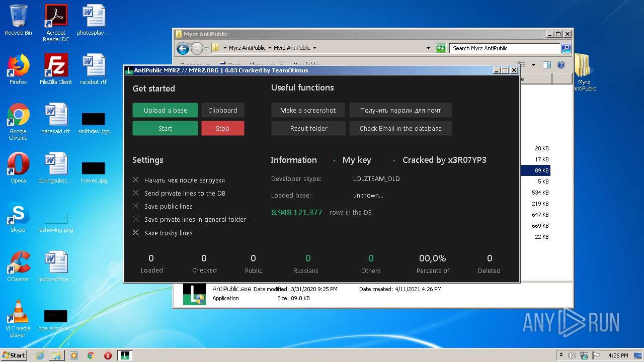Click the 8.948.121.377 rows count
The height and width of the screenshot is (362, 644).
click(297, 212)
